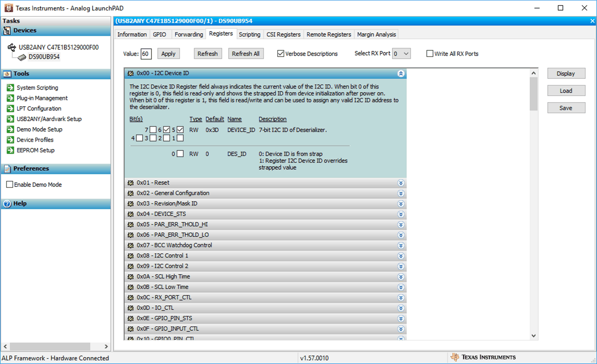Click the Tools panel header icon
The width and height of the screenshot is (597, 364).
(x=7, y=74)
